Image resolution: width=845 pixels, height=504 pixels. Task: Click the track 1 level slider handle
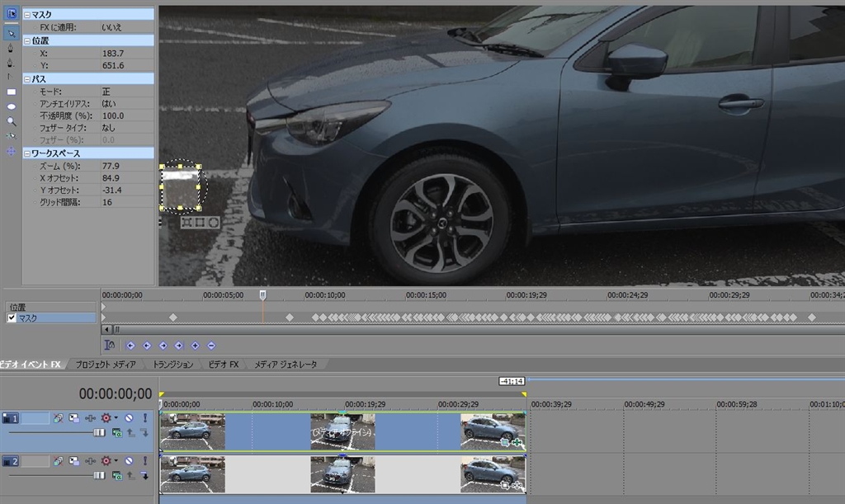[x=99, y=432]
